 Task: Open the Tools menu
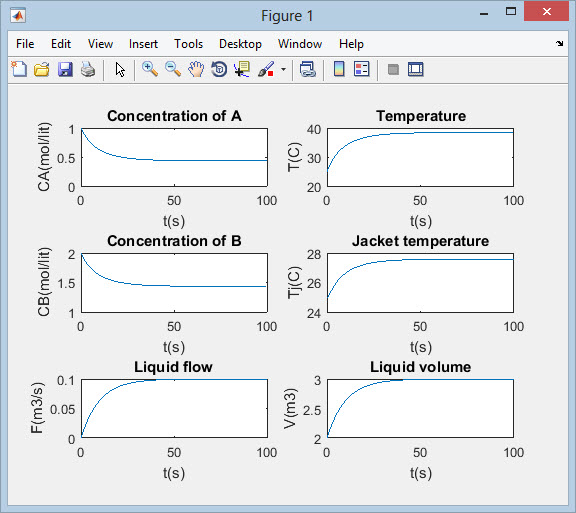(x=188, y=44)
